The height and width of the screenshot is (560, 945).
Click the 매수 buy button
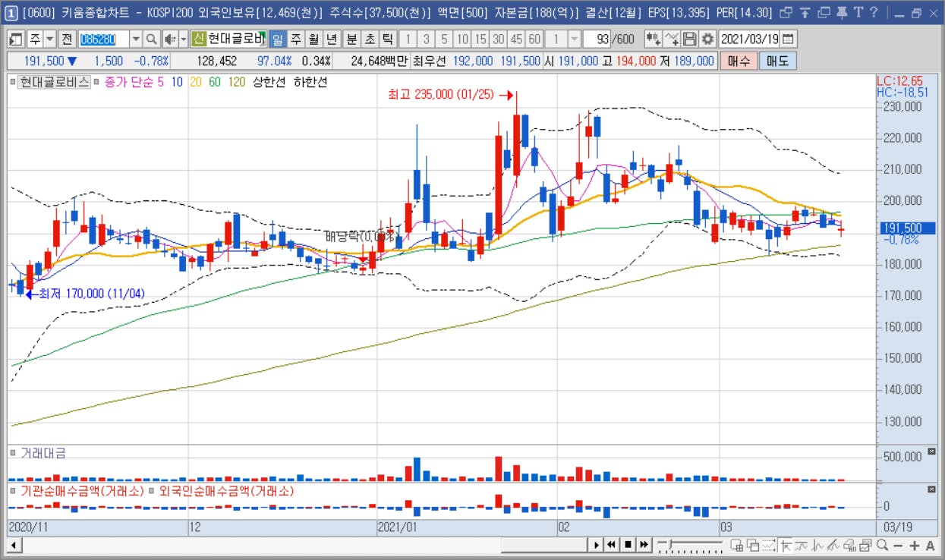739,61
